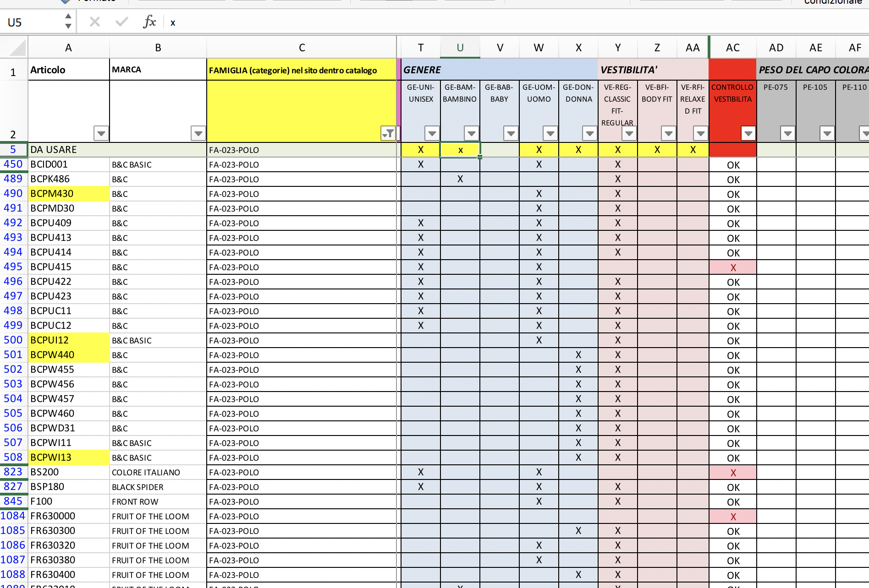869x588 pixels.
Task: Open filter dropdown for Articolo column
Action: 101,133
